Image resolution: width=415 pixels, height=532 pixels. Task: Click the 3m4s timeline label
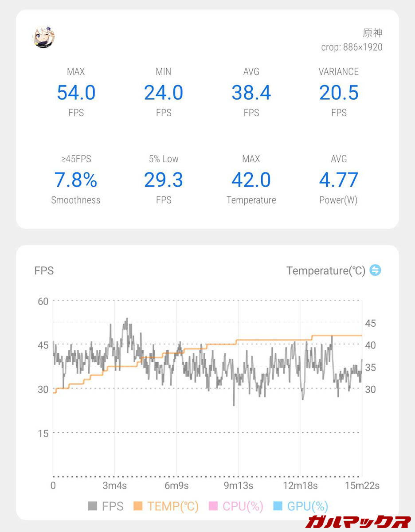tap(114, 485)
